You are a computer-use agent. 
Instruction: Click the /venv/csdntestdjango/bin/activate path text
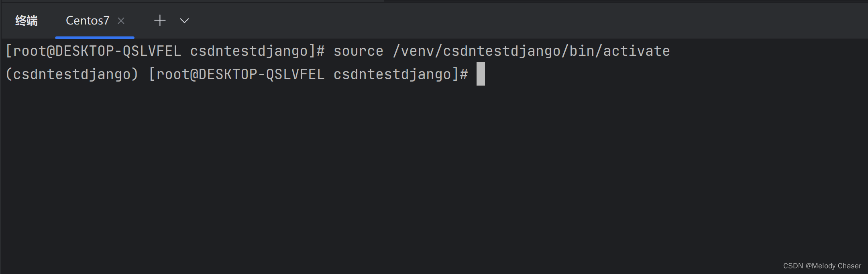tap(530, 51)
